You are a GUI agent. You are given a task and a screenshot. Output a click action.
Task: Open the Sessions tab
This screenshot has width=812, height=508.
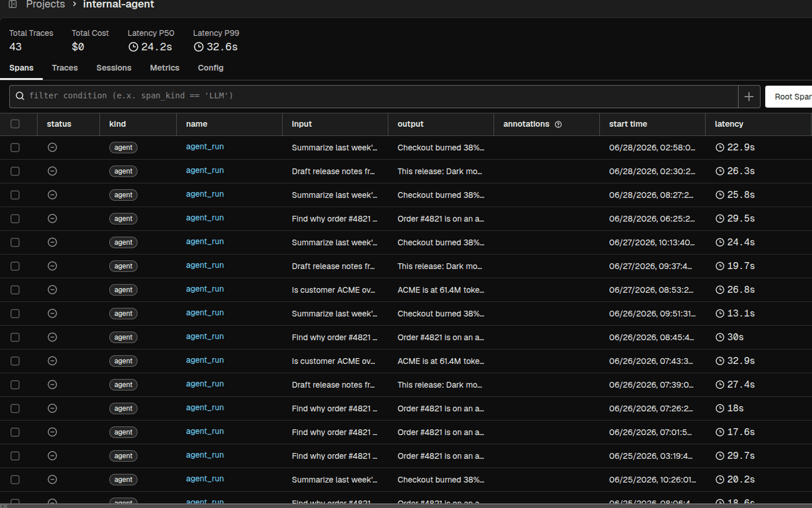pos(114,68)
